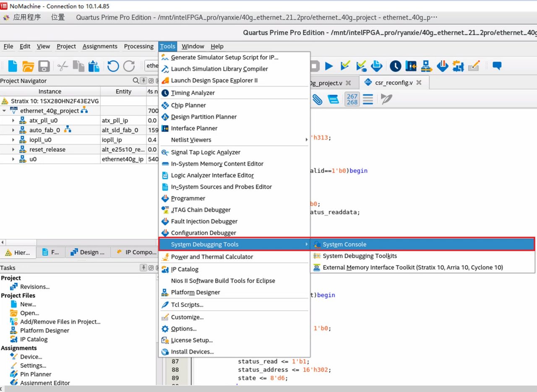
Task: Click the Interface Planner toolbar icon
Action: pyautogui.click(x=411, y=66)
